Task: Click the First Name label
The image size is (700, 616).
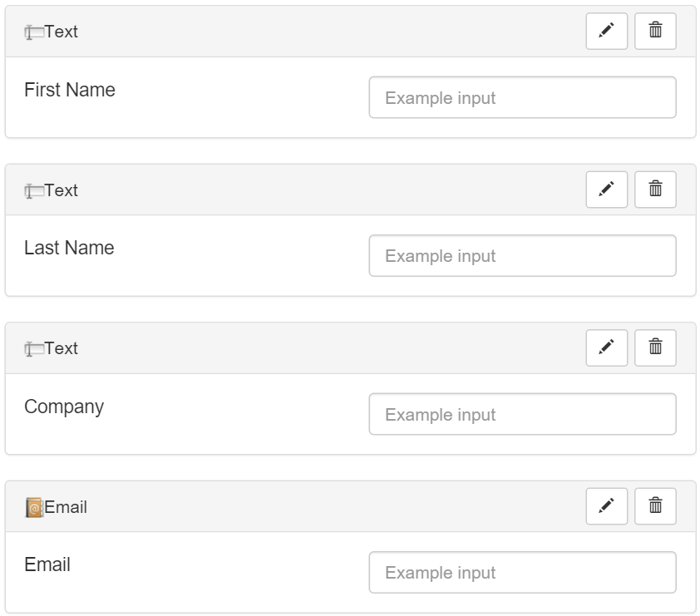Action: tap(70, 90)
